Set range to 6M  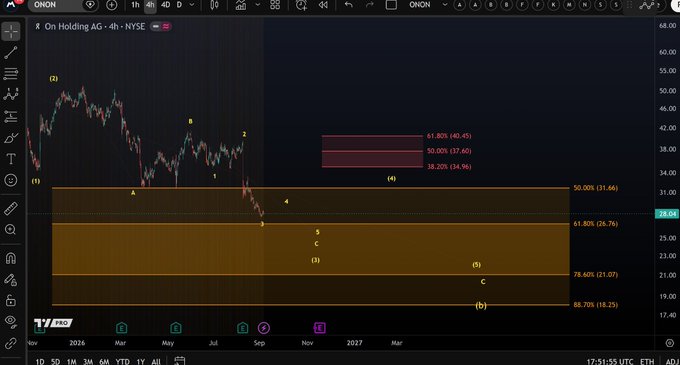[104, 361]
